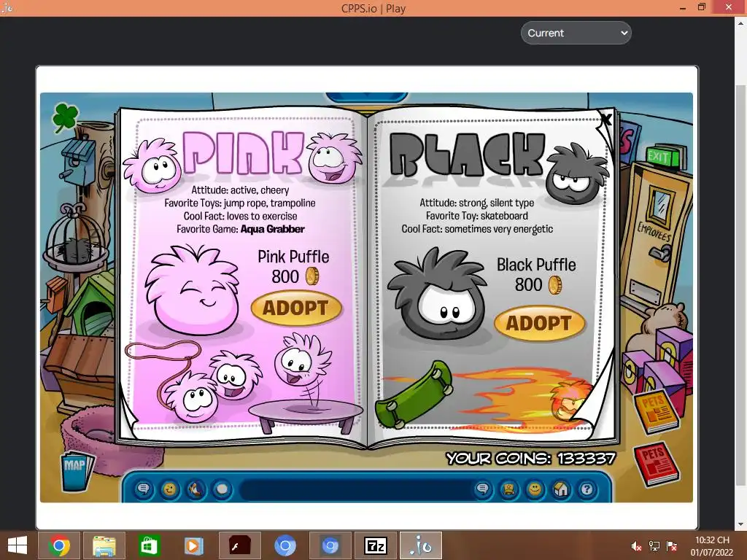Go to your igloo with the house icon
This screenshot has height=560, width=747.
[561, 489]
